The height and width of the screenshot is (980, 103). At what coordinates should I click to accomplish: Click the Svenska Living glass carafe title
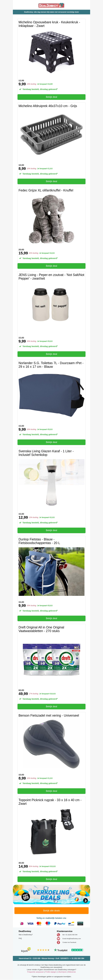(x=46, y=453)
